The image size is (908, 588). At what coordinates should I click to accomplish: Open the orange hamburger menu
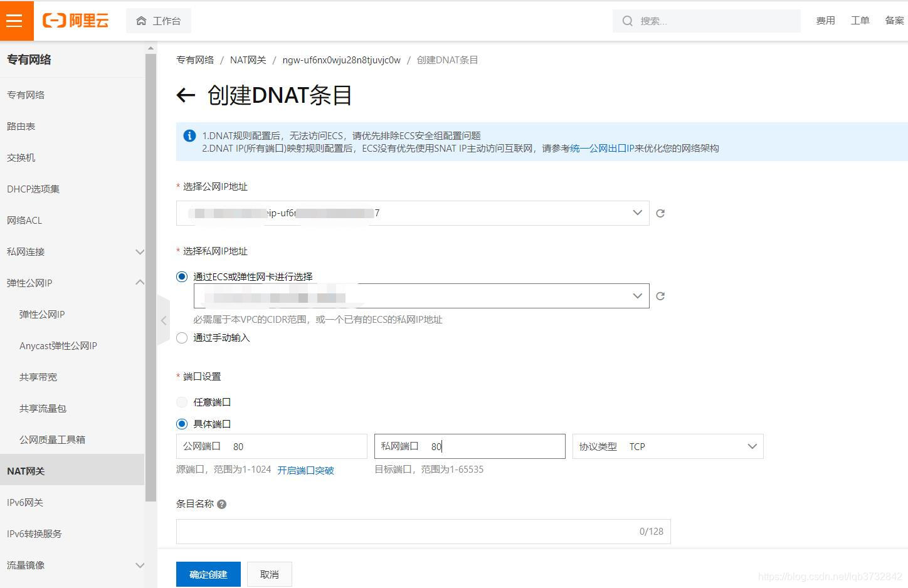point(16,21)
